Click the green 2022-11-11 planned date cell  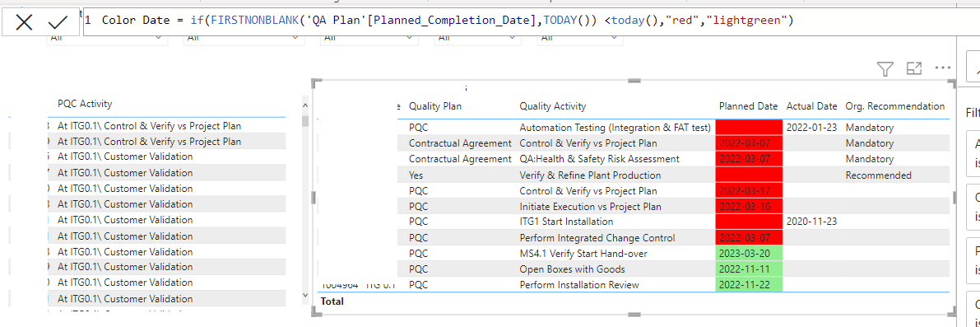749,269
